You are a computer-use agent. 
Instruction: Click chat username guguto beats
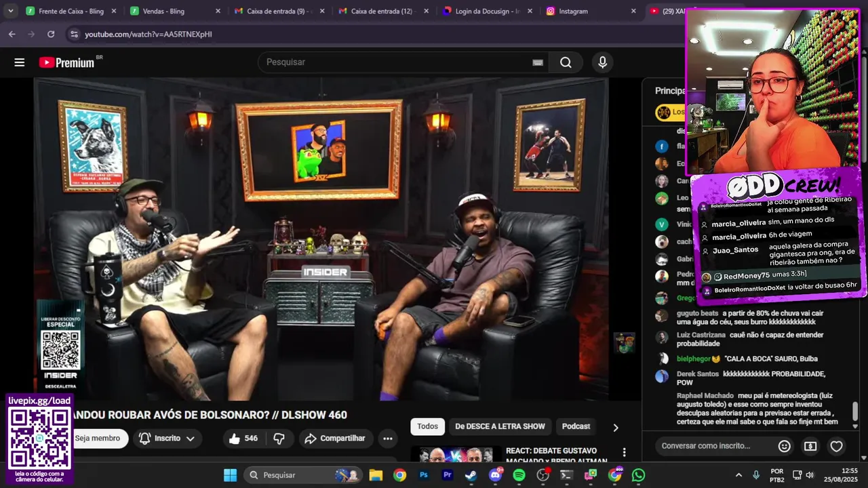[697, 313]
